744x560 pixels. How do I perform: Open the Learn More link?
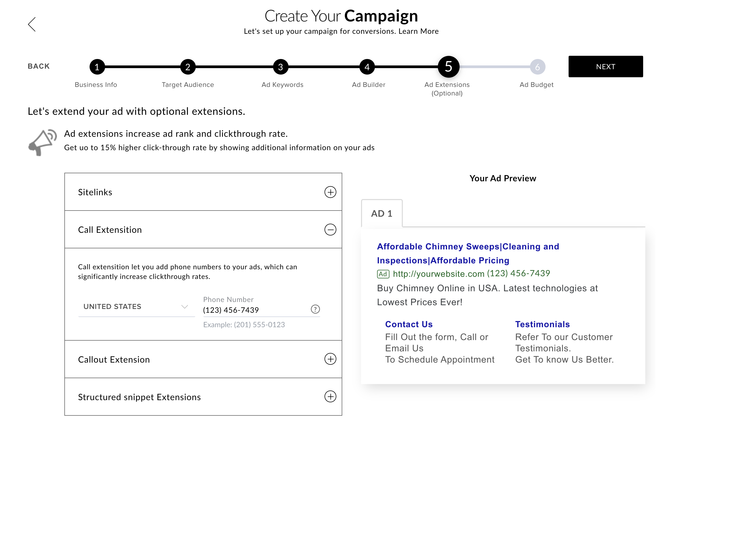tap(418, 31)
